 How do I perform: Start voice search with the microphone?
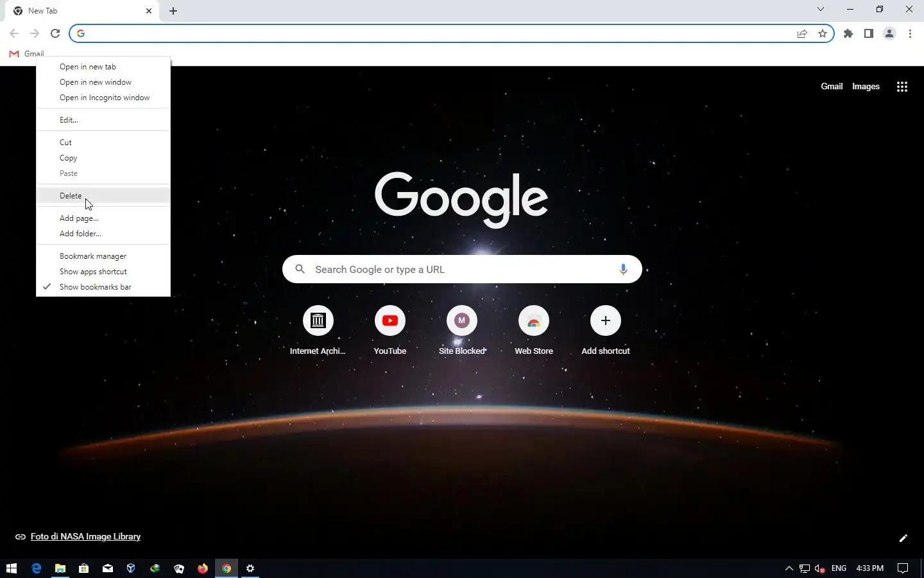(x=622, y=269)
